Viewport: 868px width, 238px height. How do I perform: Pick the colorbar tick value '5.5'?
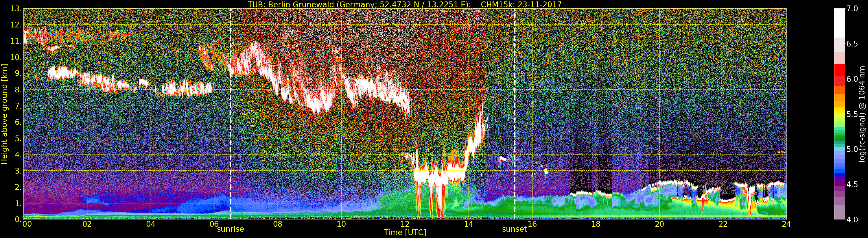tap(852, 114)
